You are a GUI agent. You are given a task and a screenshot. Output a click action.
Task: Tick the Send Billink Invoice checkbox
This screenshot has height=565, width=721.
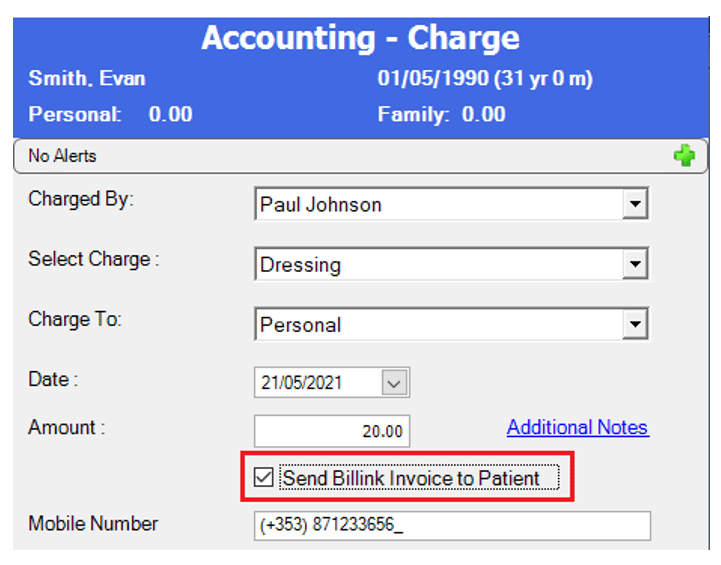(264, 478)
